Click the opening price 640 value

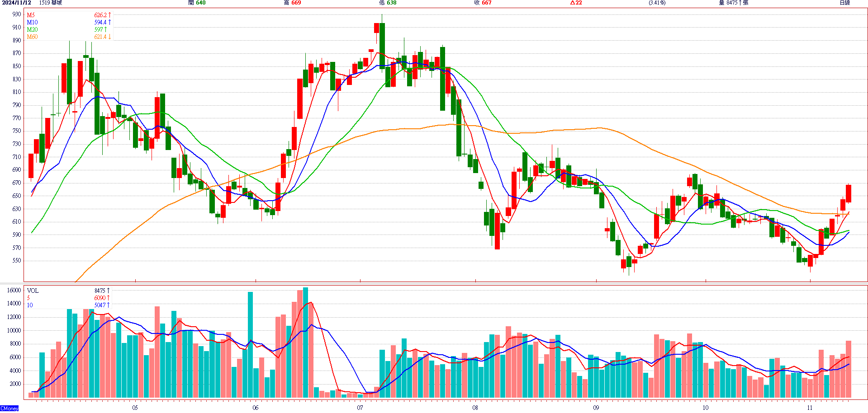click(200, 3)
